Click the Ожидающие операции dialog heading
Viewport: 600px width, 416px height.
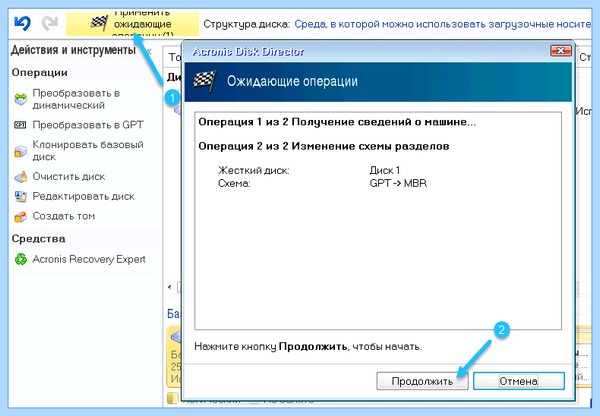(x=292, y=81)
